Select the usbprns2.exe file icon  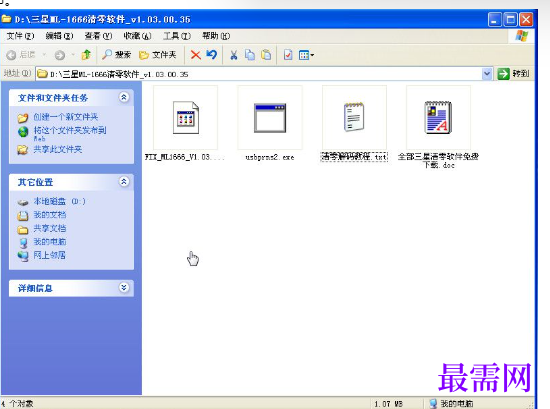point(270,118)
